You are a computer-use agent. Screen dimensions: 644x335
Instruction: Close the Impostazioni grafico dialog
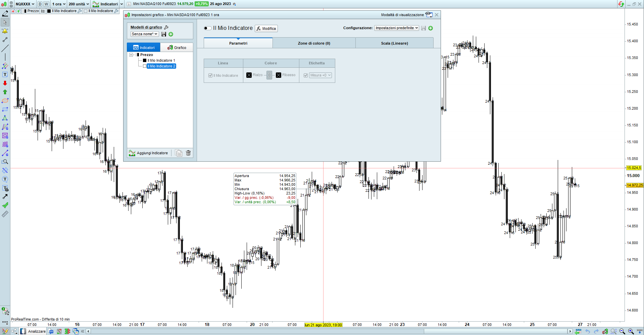(437, 15)
